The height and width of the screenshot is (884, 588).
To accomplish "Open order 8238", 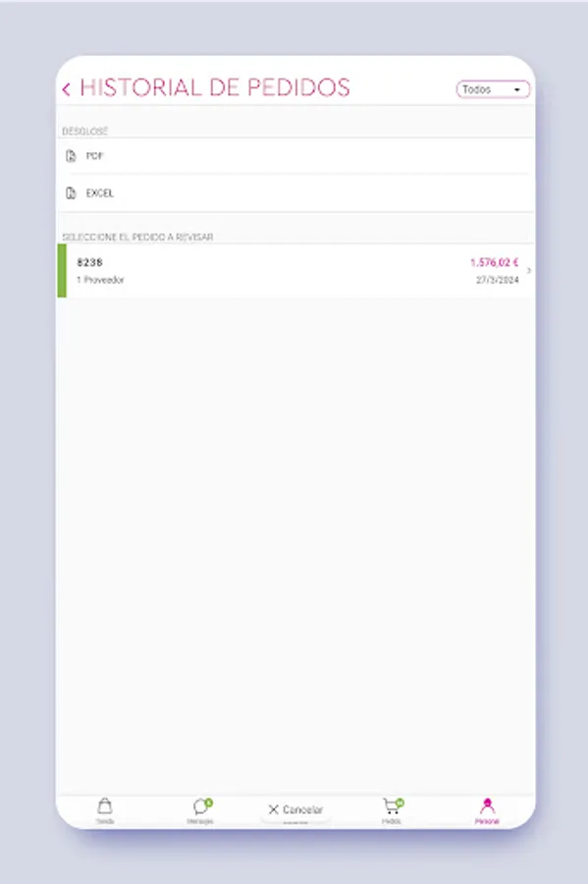I will click(x=295, y=271).
